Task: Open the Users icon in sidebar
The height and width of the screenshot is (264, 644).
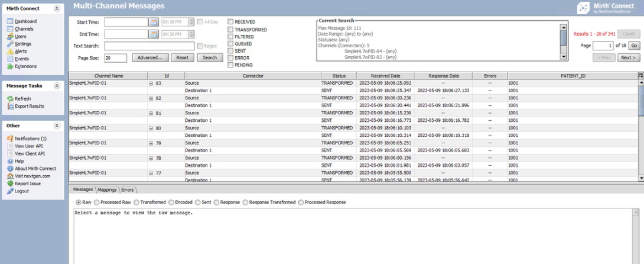Action: [10, 37]
